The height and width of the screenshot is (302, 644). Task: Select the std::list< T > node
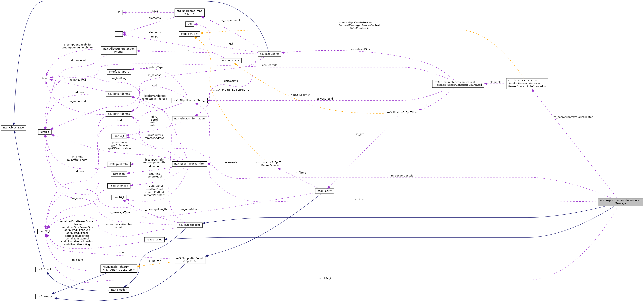click(x=190, y=34)
